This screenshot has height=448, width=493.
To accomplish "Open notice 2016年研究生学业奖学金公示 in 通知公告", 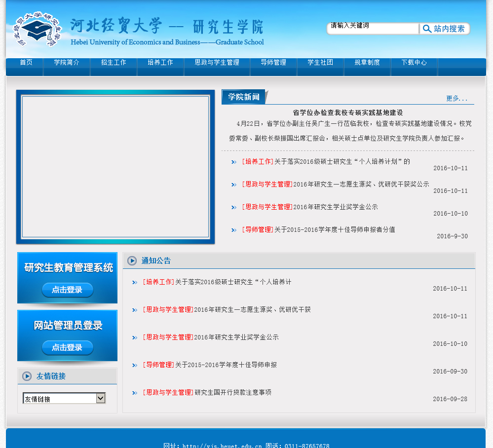I will [236, 337].
